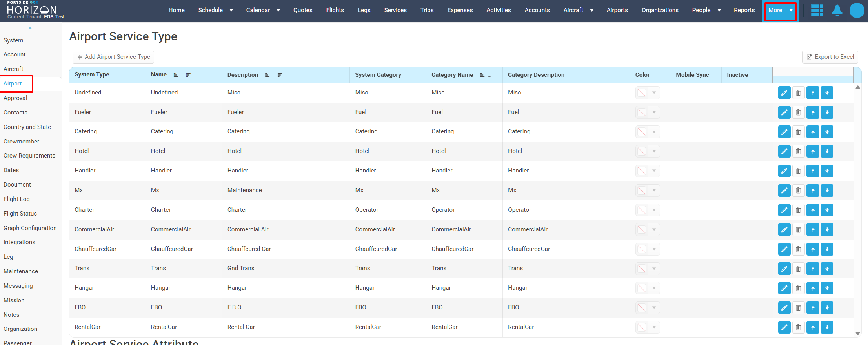Click the color swatch for the Undefined row
Screen dimensions: 868x345
click(x=642, y=93)
